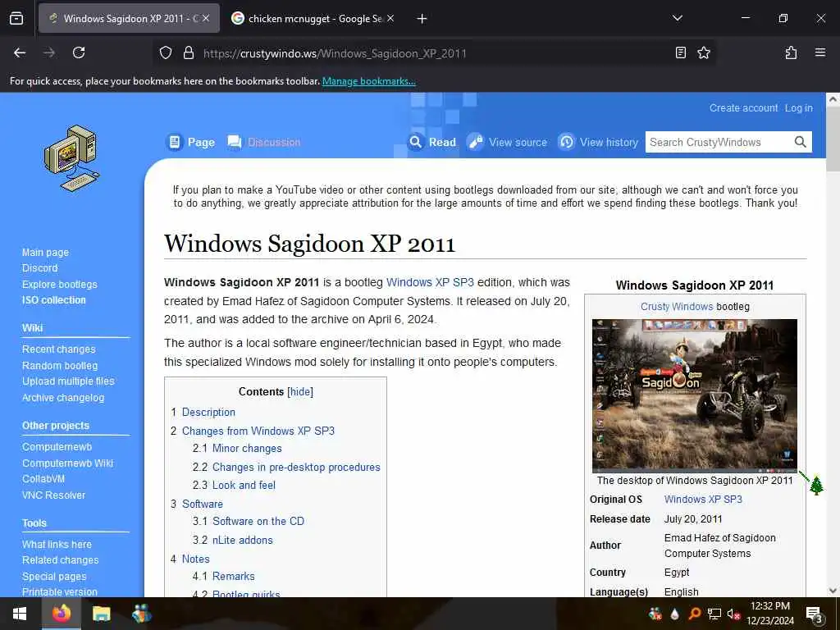Click the orange magnifier tray icon
Screen dimensions: 840x630
point(694,614)
